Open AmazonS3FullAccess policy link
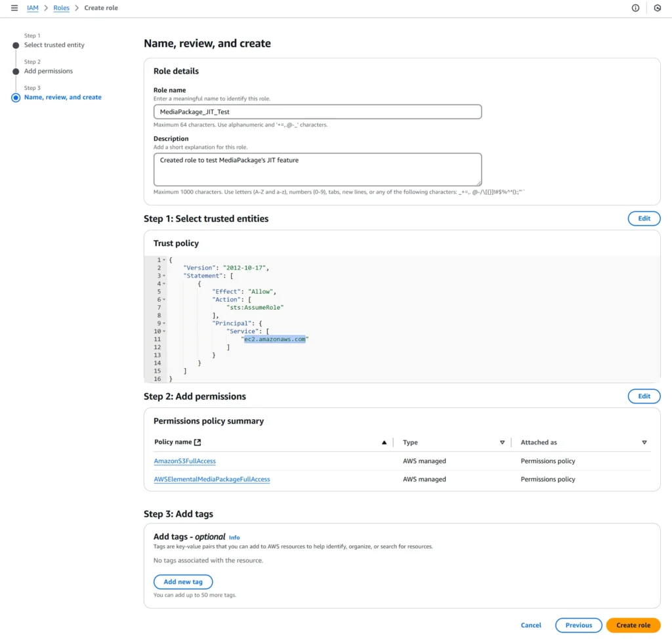672x639 pixels. pyautogui.click(x=184, y=461)
